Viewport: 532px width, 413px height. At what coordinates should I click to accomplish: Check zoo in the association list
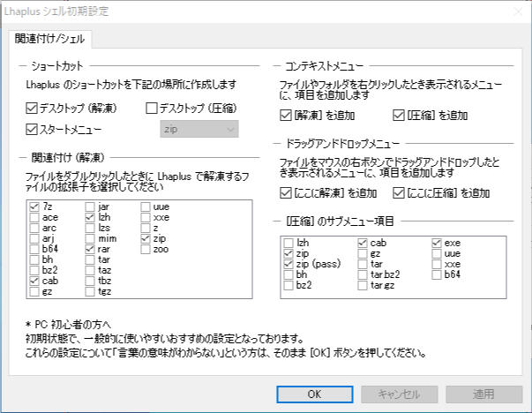pos(146,249)
